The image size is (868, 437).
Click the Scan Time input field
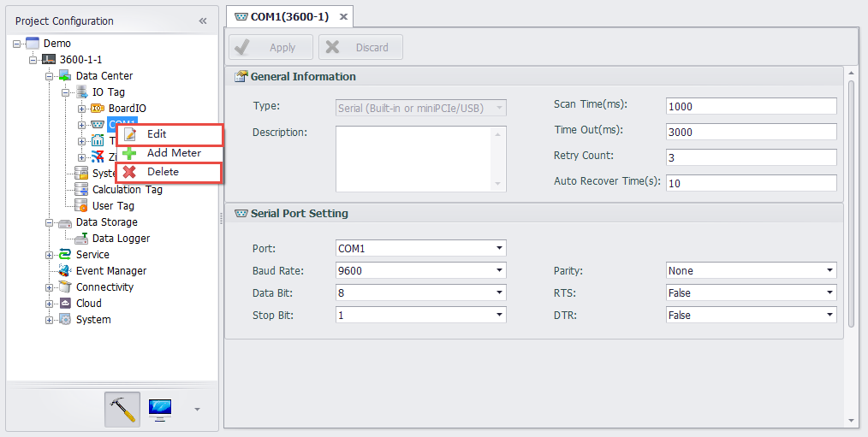point(750,106)
